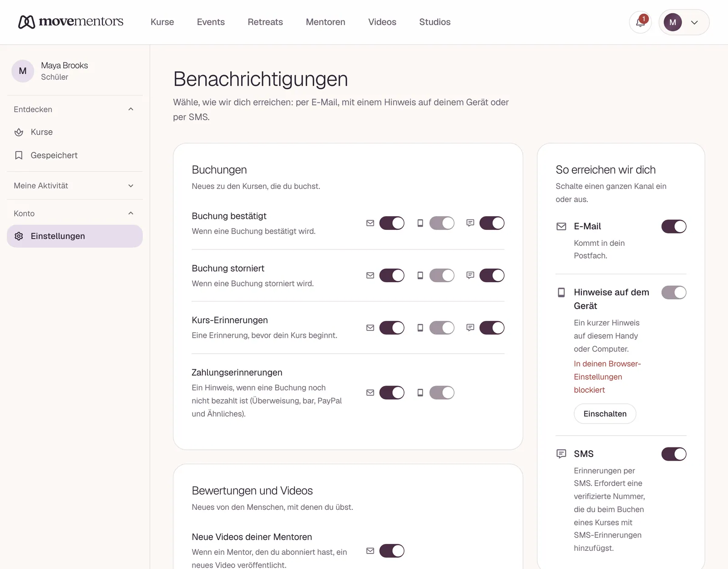The width and height of the screenshot is (728, 569).
Task: Toggle email for Buchung bestätigt
Action: pyautogui.click(x=392, y=223)
